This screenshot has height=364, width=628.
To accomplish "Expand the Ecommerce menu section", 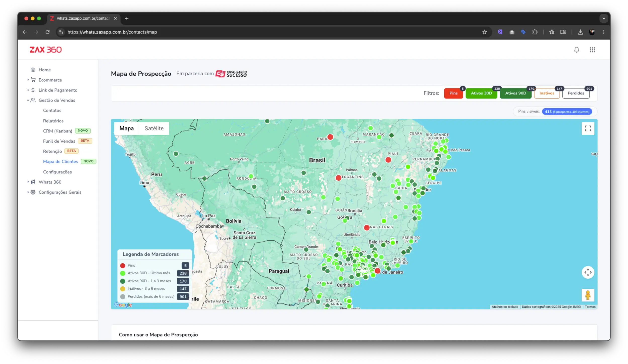I will (x=50, y=80).
